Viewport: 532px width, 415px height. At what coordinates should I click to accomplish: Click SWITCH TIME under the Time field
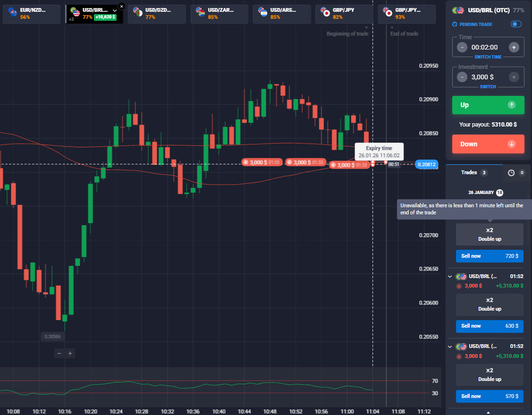pyautogui.click(x=488, y=57)
